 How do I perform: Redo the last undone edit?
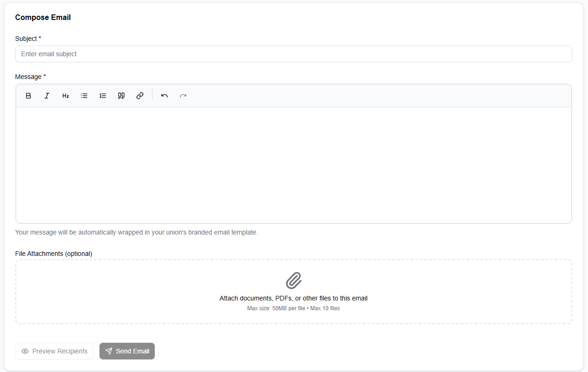[183, 95]
